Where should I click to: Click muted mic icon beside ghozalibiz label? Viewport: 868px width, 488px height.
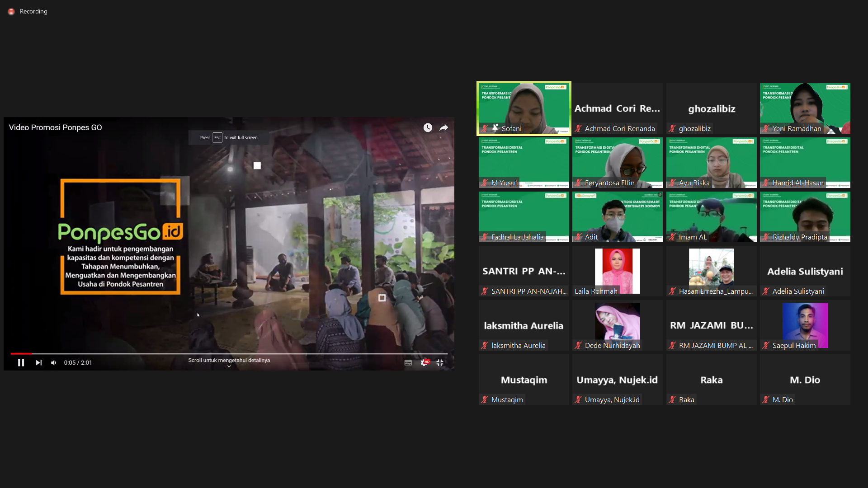[x=672, y=128]
